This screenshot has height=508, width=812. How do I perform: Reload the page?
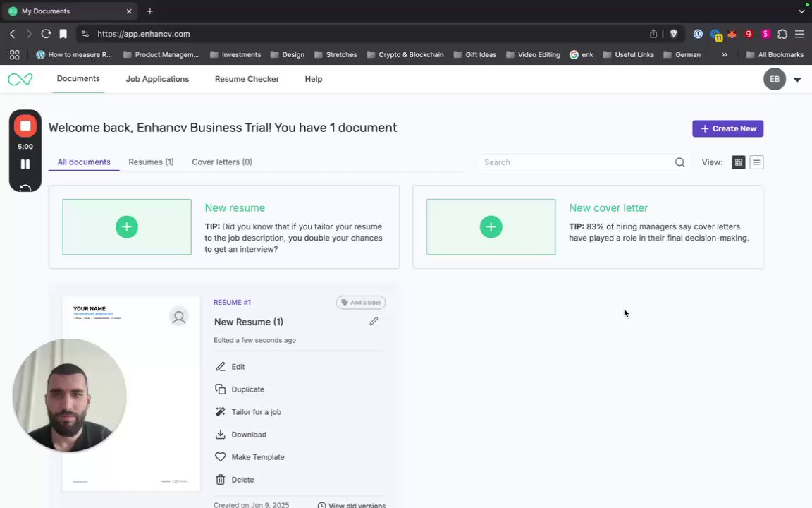[x=46, y=34]
